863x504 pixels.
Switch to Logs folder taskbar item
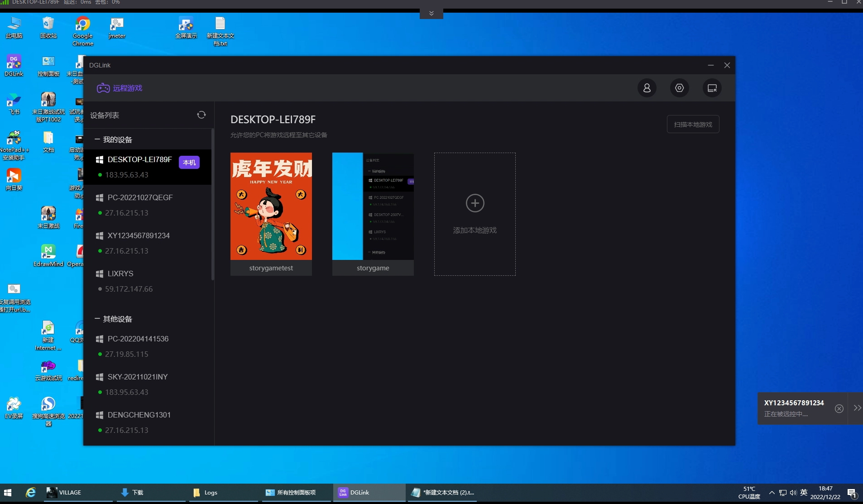click(224, 493)
